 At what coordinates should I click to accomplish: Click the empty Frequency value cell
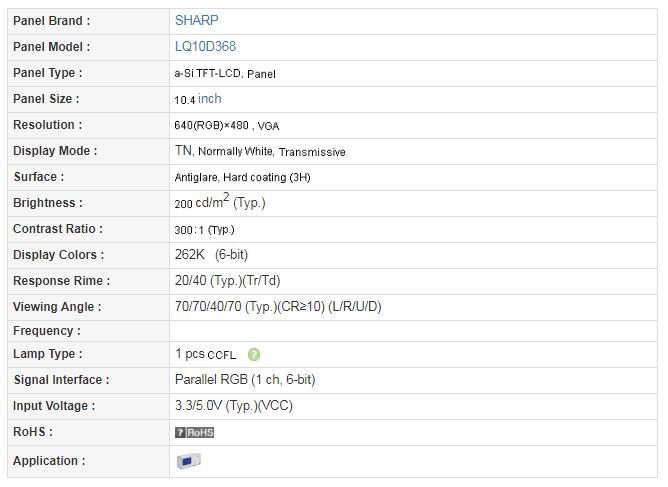coord(414,330)
